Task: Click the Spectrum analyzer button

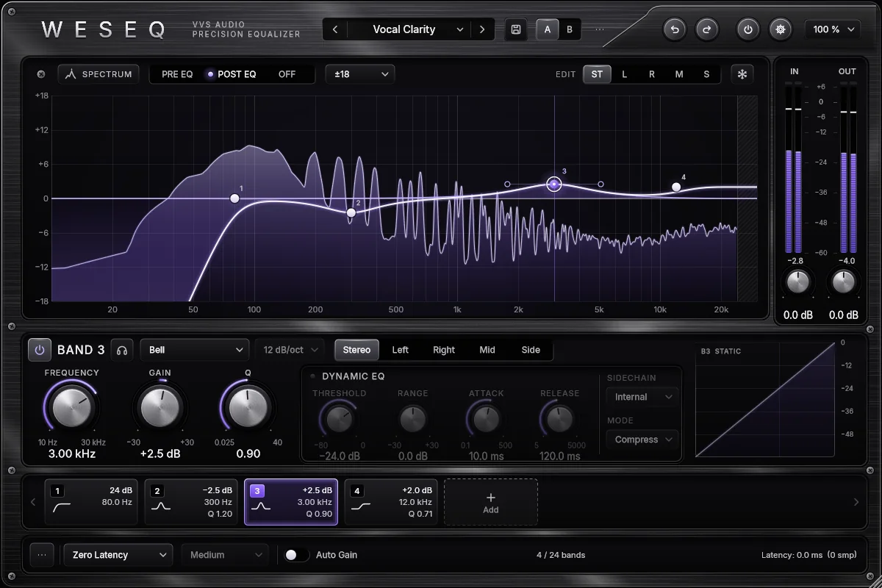Action: coord(98,74)
